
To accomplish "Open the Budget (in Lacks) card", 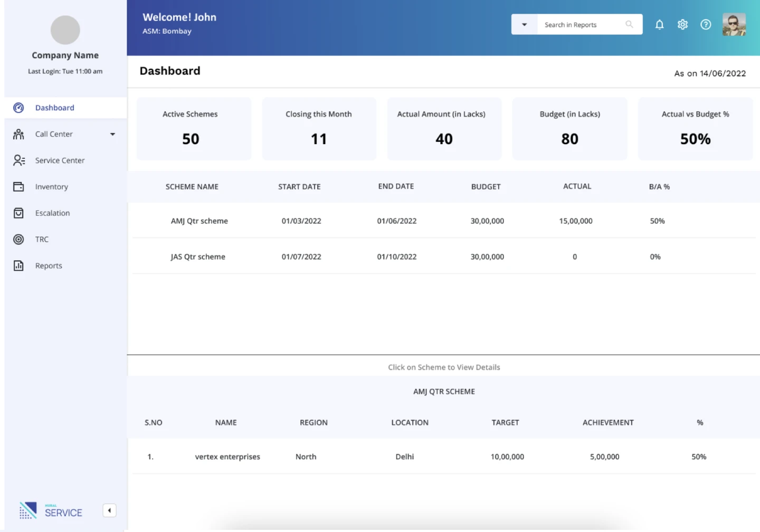I will click(x=570, y=128).
